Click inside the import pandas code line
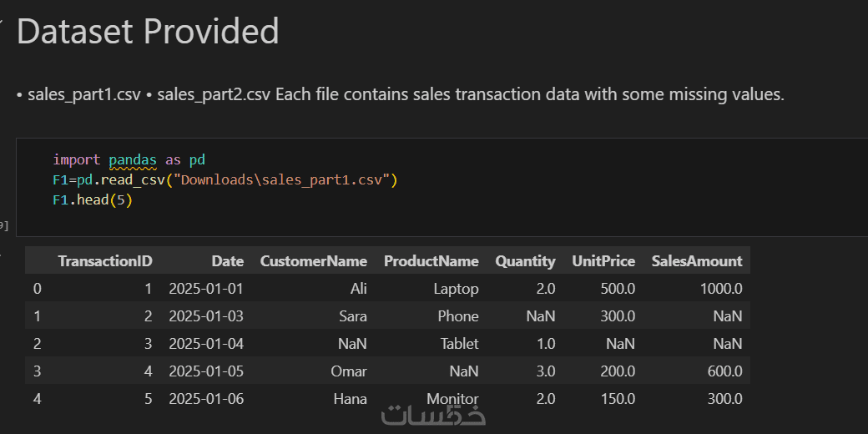This screenshot has height=434, width=868. click(x=129, y=159)
